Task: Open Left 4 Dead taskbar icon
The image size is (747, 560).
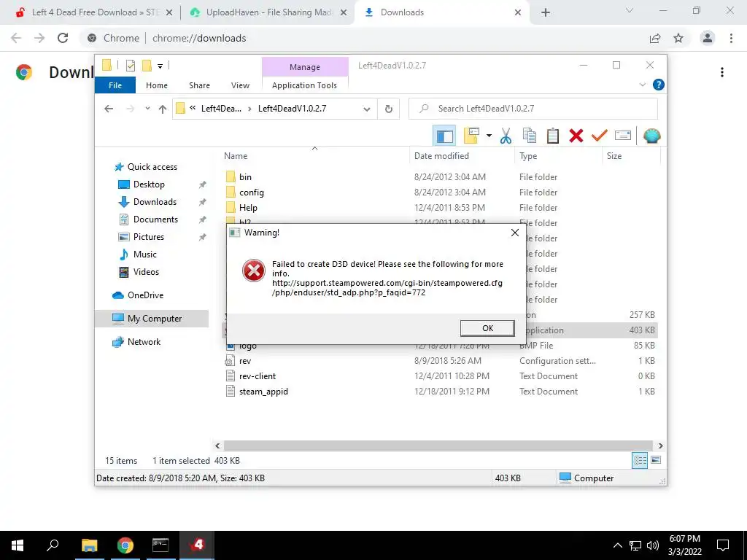Action: coord(196,545)
